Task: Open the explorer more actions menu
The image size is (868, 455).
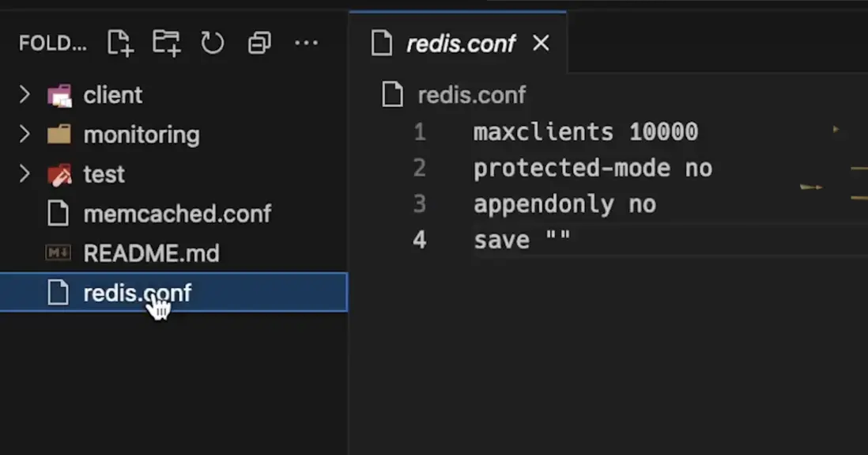Action: pos(306,43)
